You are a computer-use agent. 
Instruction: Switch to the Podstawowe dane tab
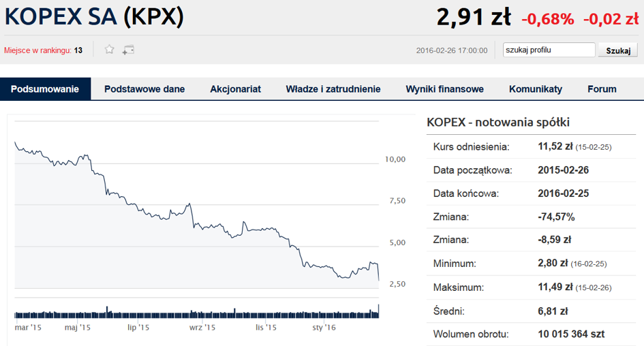click(144, 89)
